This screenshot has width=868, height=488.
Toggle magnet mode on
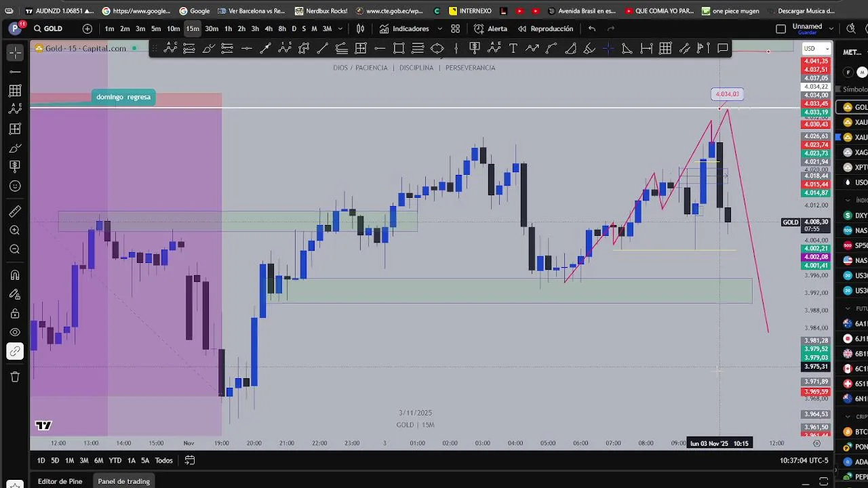[x=15, y=275]
